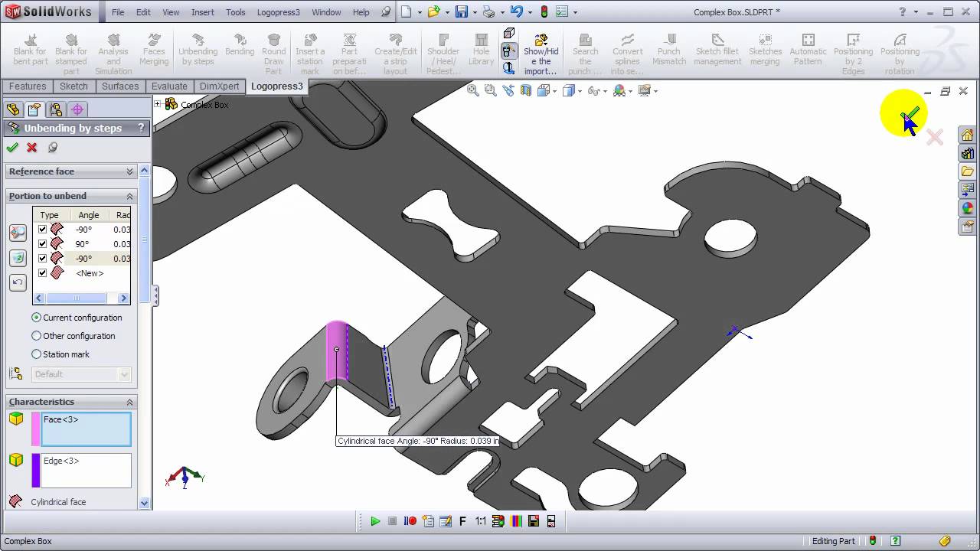Screen dimensions: 980x551
Task: Click the New document icon
Action: [407, 11]
